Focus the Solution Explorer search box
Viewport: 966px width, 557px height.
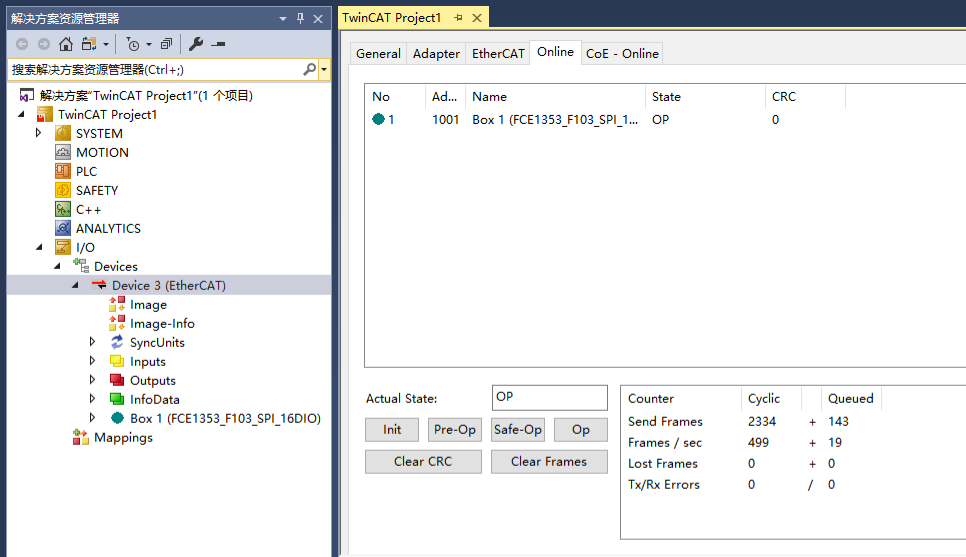click(155, 70)
